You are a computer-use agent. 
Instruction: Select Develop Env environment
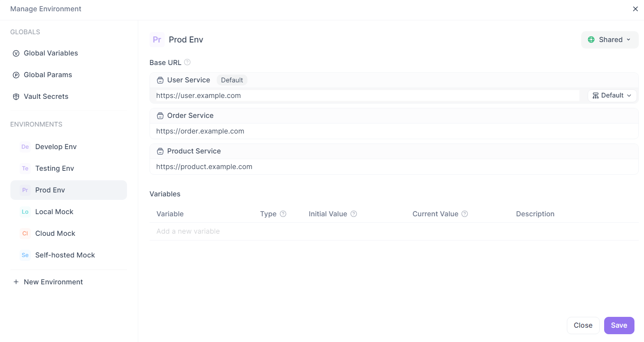(x=68, y=147)
